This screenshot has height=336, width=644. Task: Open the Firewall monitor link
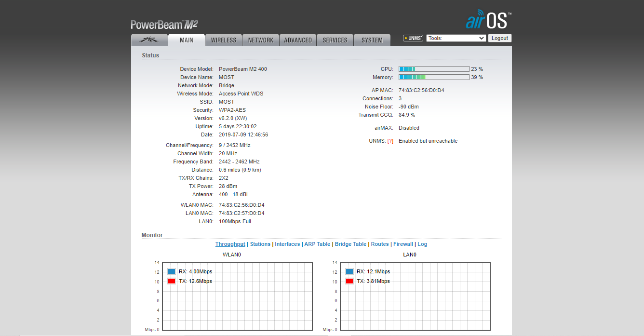(x=403, y=244)
